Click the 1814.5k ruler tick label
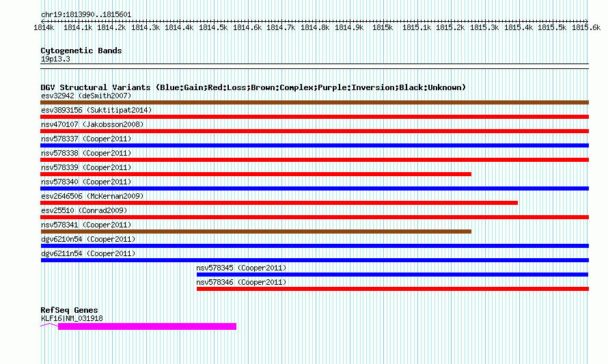This screenshot has height=364, width=608. pos(214,27)
